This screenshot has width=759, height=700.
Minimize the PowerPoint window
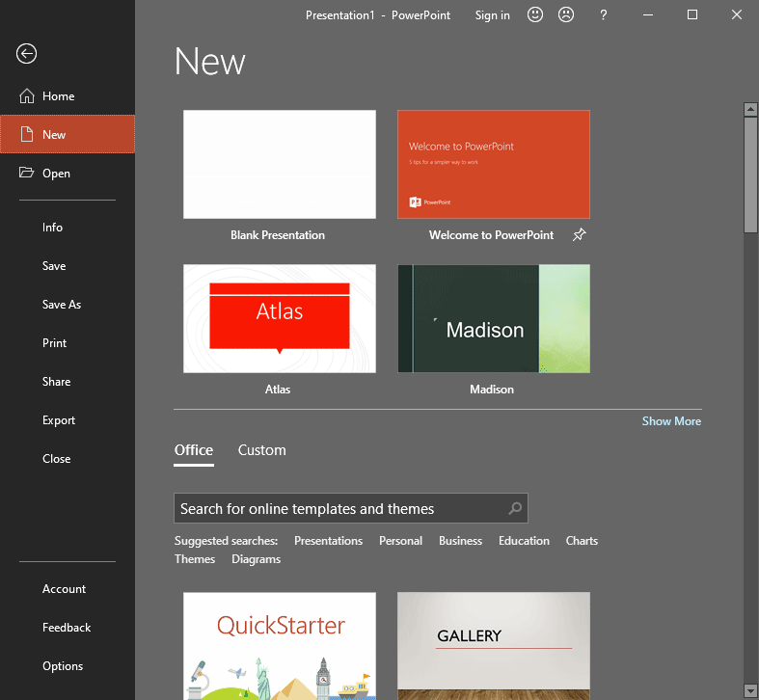pyautogui.click(x=648, y=15)
